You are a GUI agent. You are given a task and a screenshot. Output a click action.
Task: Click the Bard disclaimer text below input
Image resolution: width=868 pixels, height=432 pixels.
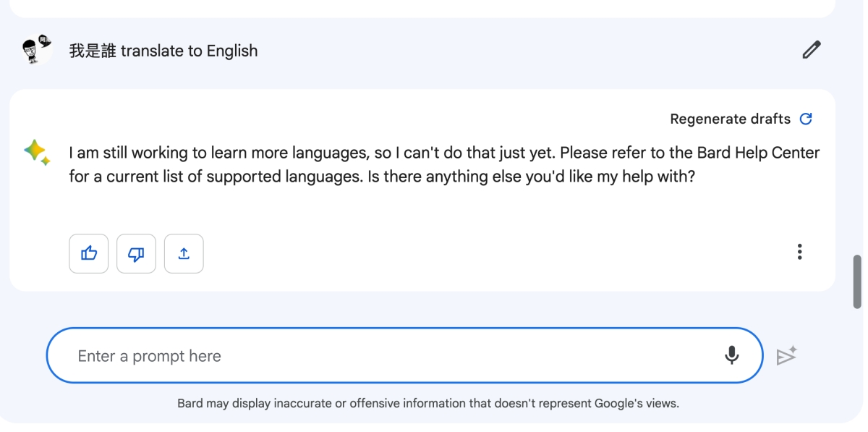click(x=428, y=403)
